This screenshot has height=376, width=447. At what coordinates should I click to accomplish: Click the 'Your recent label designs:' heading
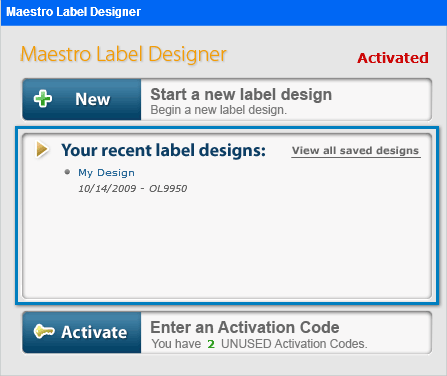[x=163, y=150]
